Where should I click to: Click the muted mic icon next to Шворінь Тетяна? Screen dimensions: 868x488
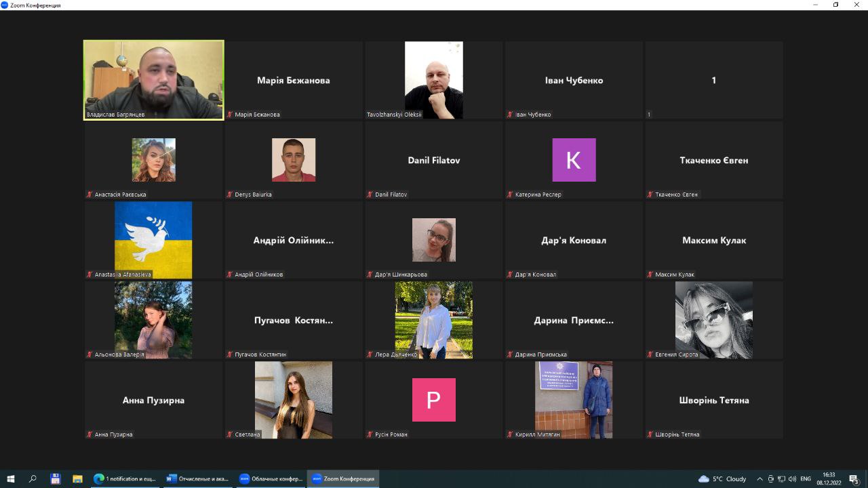[x=650, y=434]
